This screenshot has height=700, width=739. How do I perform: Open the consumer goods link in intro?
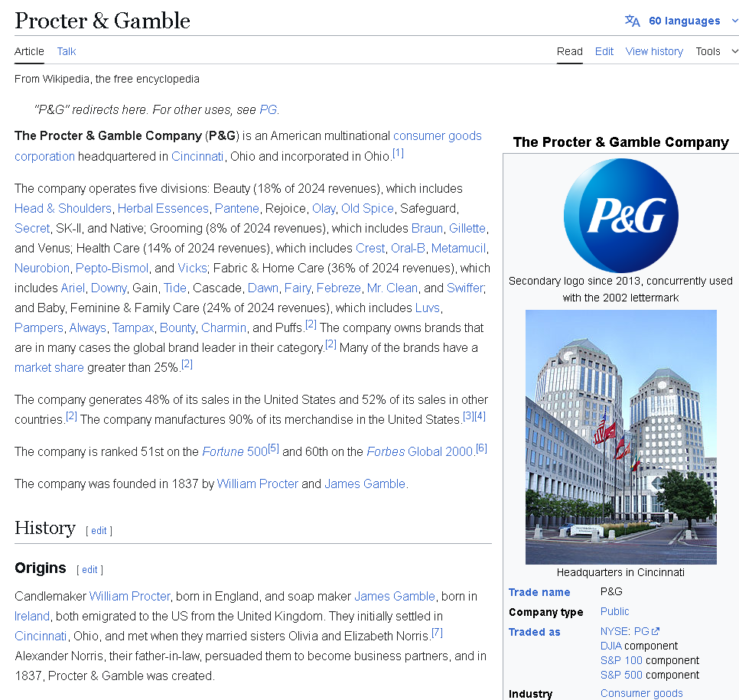(x=438, y=135)
